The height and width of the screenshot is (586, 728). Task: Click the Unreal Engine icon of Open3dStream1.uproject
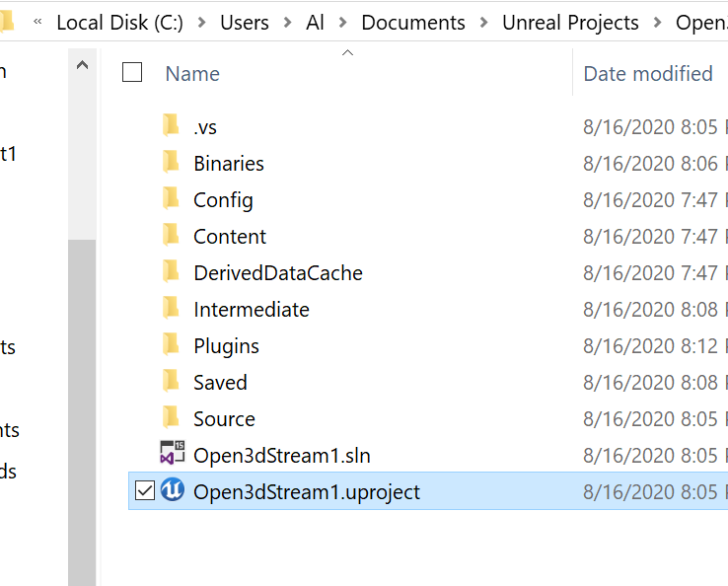(x=173, y=490)
